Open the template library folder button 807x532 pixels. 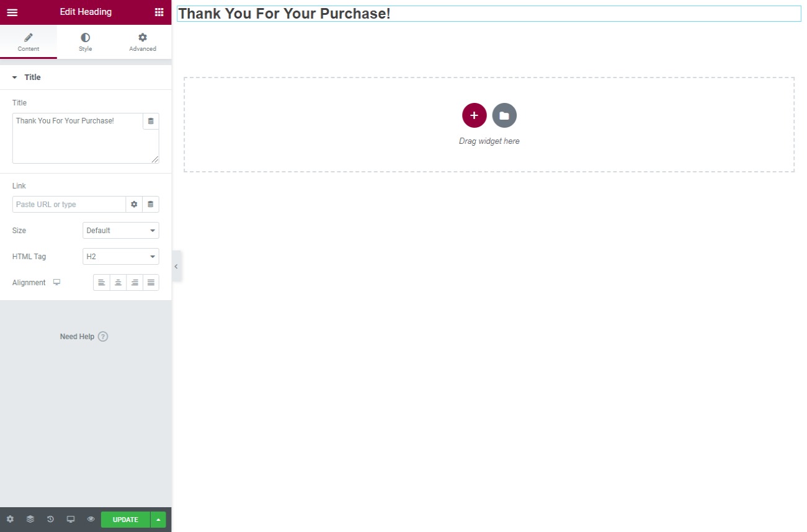[x=504, y=115]
